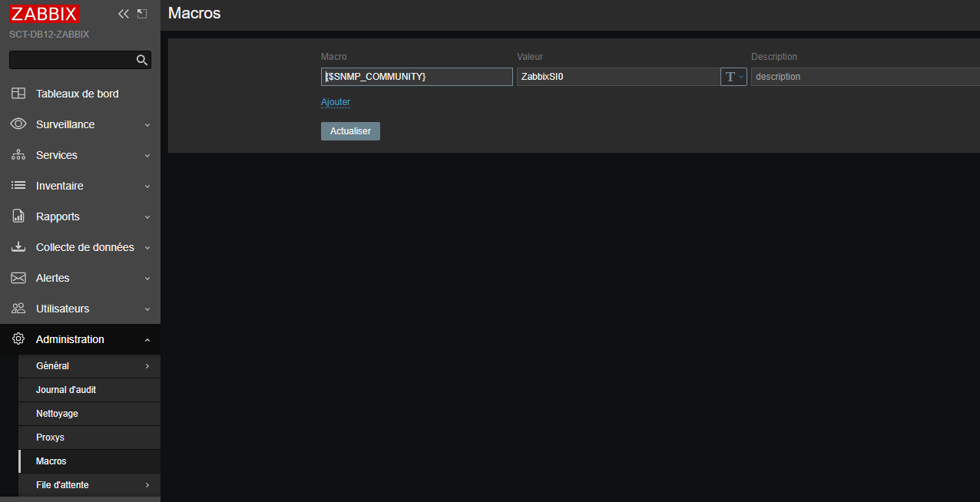Open the Proxys submenu item
This screenshot has height=502, width=980.
[x=50, y=438]
